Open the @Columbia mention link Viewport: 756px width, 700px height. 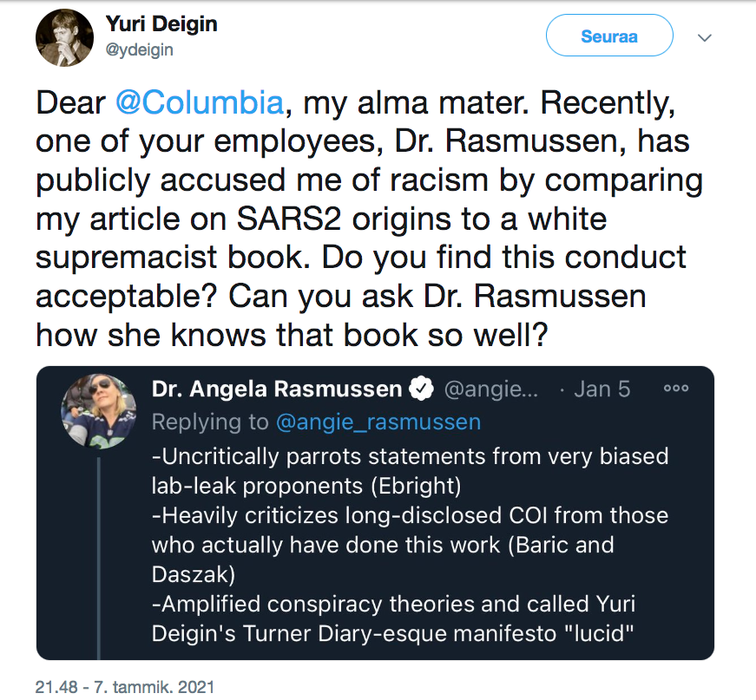pyautogui.click(x=199, y=103)
